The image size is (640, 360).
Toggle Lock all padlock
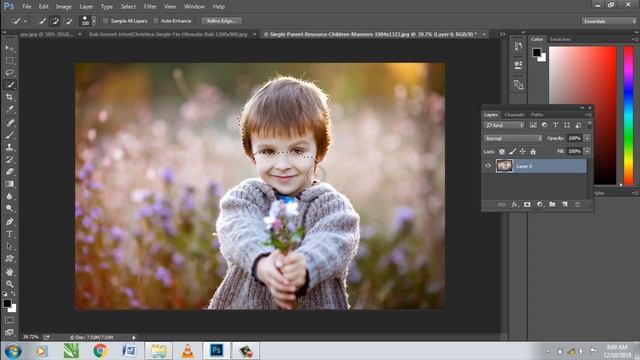click(533, 151)
